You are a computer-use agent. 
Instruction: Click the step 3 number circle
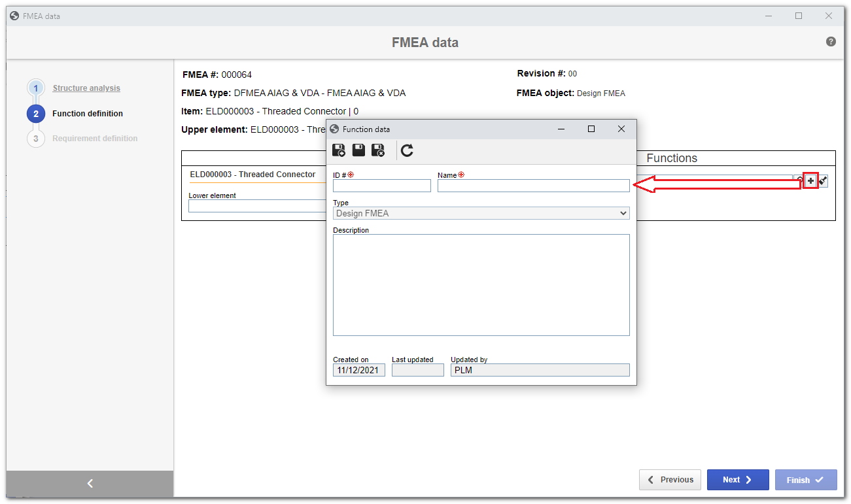[36, 139]
